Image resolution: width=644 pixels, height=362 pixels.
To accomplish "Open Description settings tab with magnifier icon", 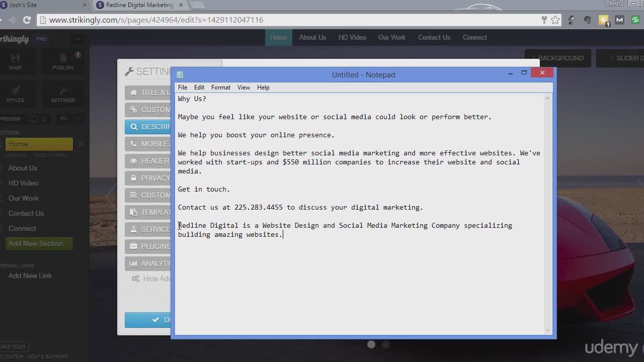I will pyautogui.click(x=148, y=127).
